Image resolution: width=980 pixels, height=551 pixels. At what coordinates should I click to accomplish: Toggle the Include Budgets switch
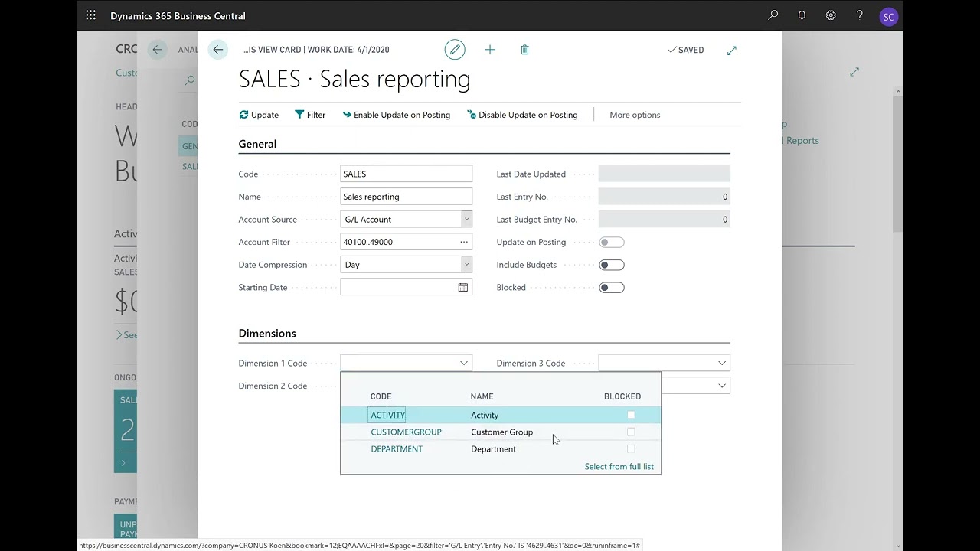[612, 265]
